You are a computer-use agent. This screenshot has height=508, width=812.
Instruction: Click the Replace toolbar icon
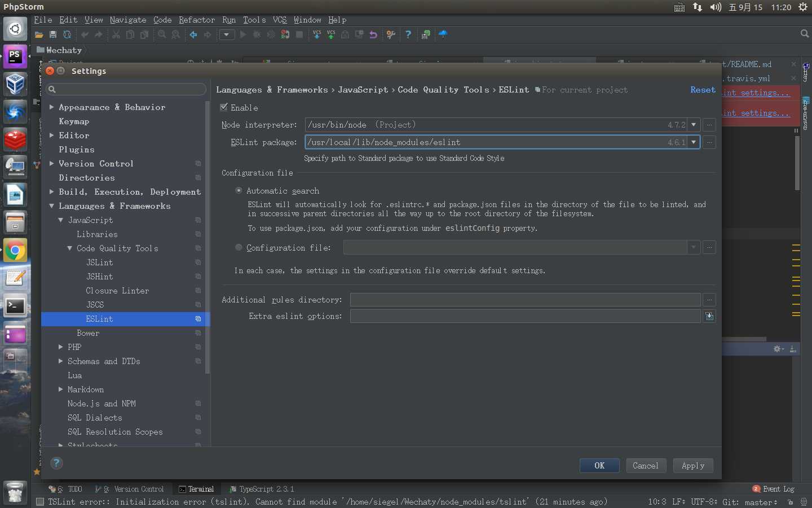click(x=176, y=35)
